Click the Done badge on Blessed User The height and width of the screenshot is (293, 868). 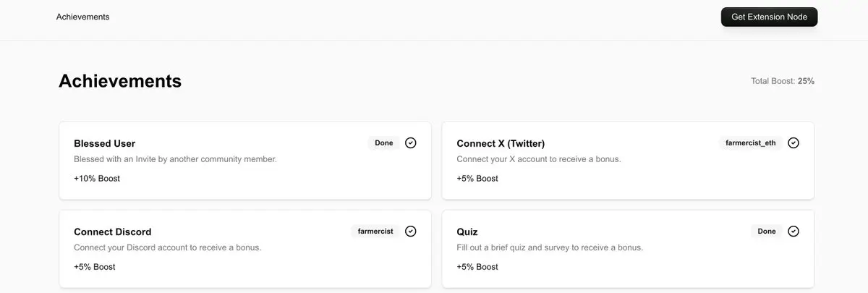[384, 143]
